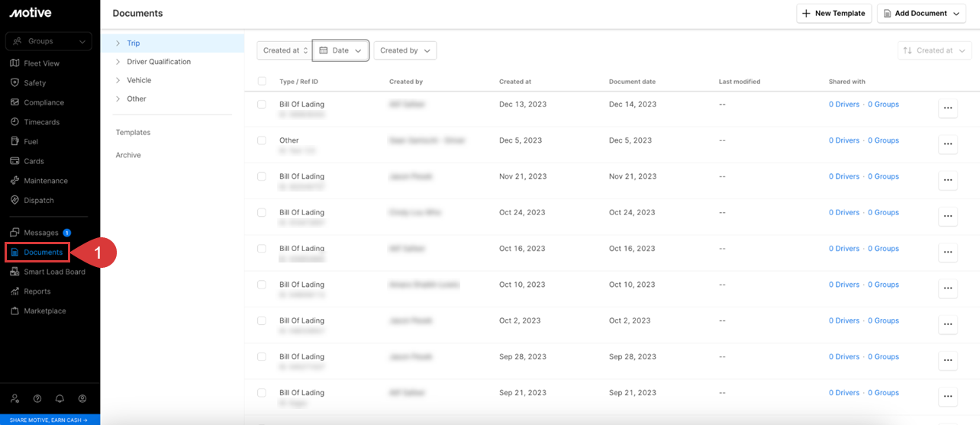Click the New Template button

833,13
